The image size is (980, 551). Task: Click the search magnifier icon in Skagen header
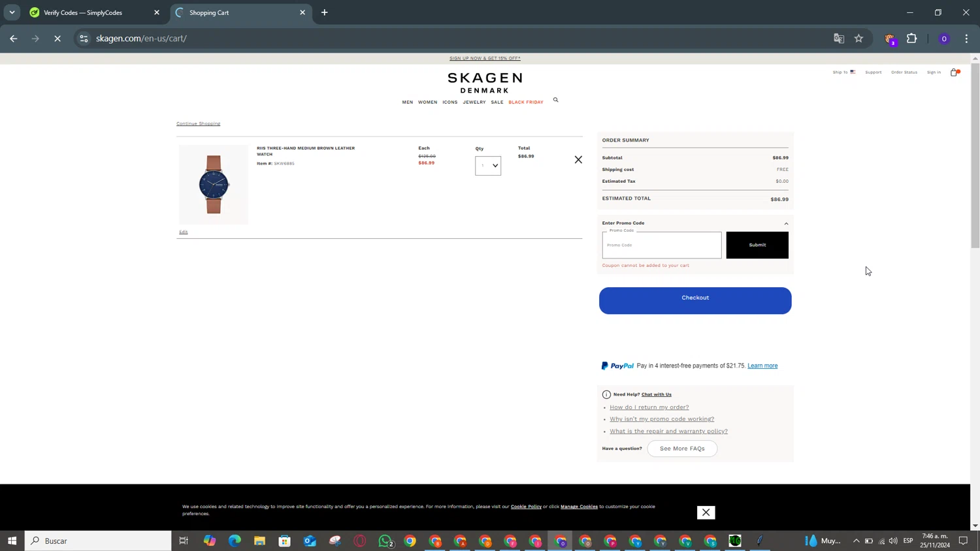click(x=556, y=100)
